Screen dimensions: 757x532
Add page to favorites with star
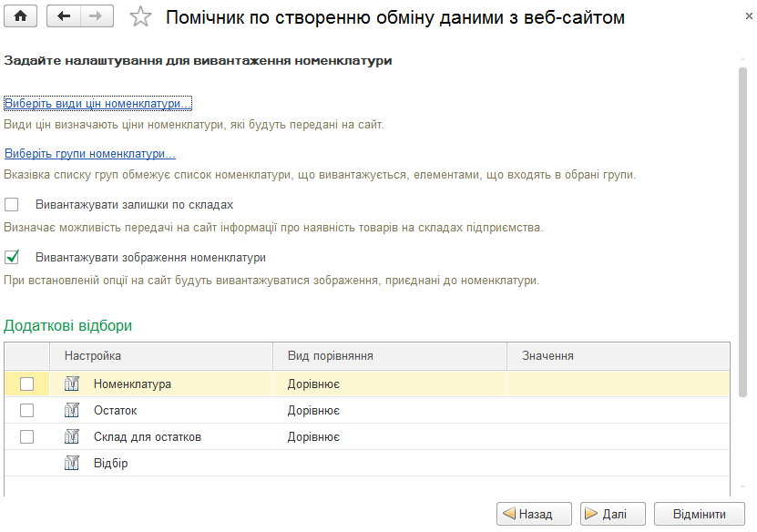140,17
